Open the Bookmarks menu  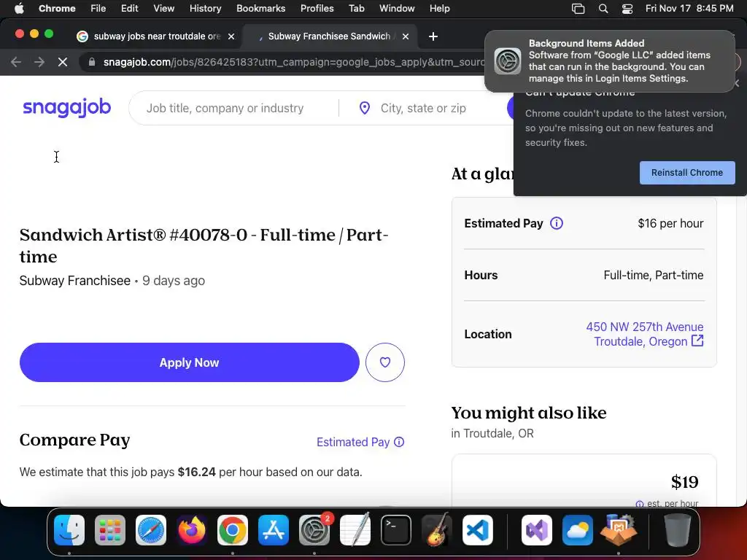point(260,9)
